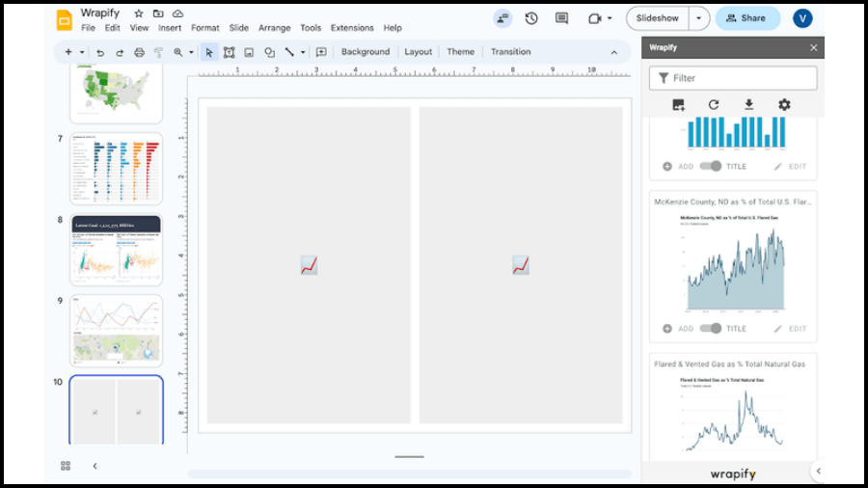Expand the zoom level dropdown
868x488 pixels.
(x=191, y=52)
